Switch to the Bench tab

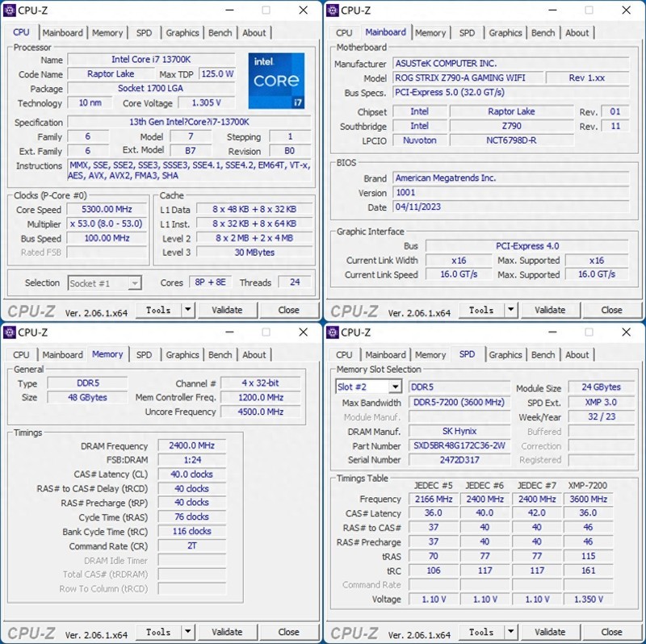(220, 32)
